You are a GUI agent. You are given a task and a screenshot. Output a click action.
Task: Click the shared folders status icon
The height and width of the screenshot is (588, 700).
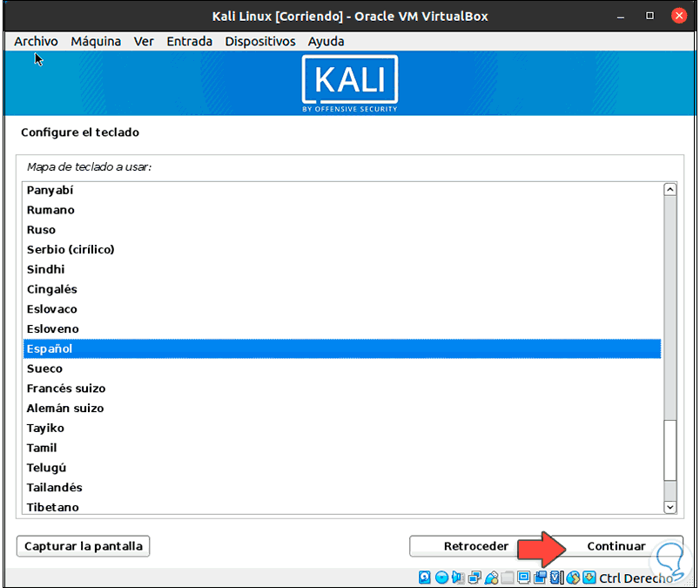point(507,578)
